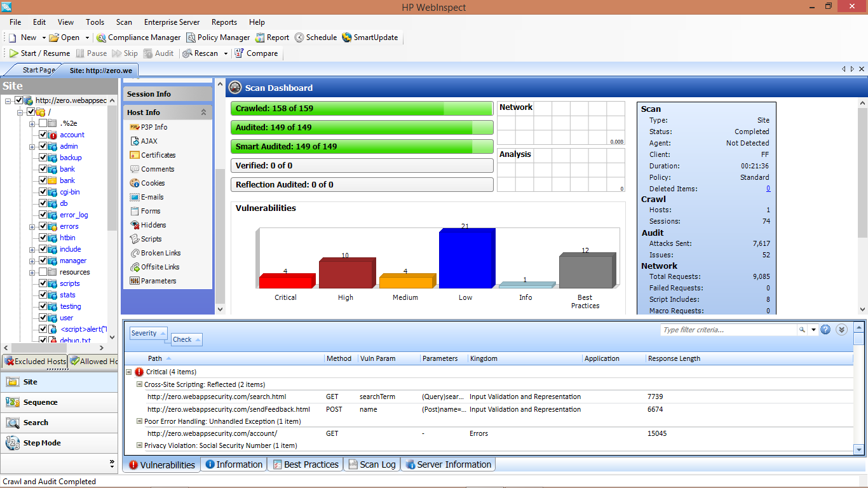
Task: Click the Rescan toolbar icon
Action: pos(187,53)
